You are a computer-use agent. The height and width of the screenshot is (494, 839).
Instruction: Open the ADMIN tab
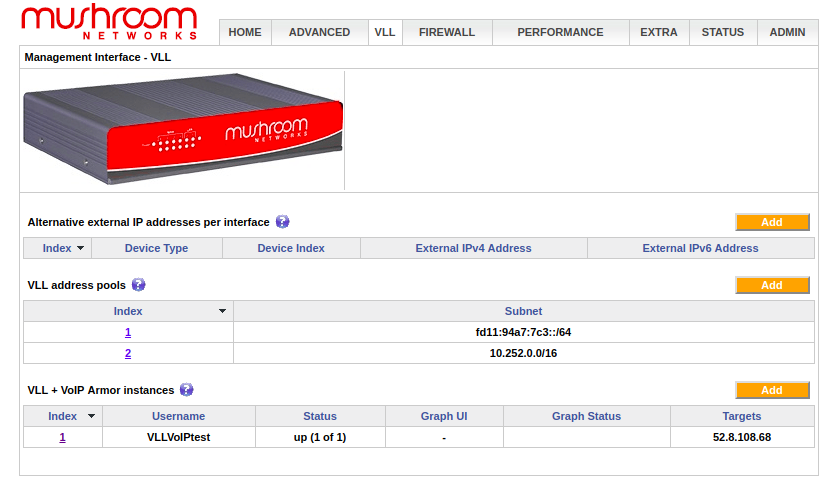tap(787, 32)
